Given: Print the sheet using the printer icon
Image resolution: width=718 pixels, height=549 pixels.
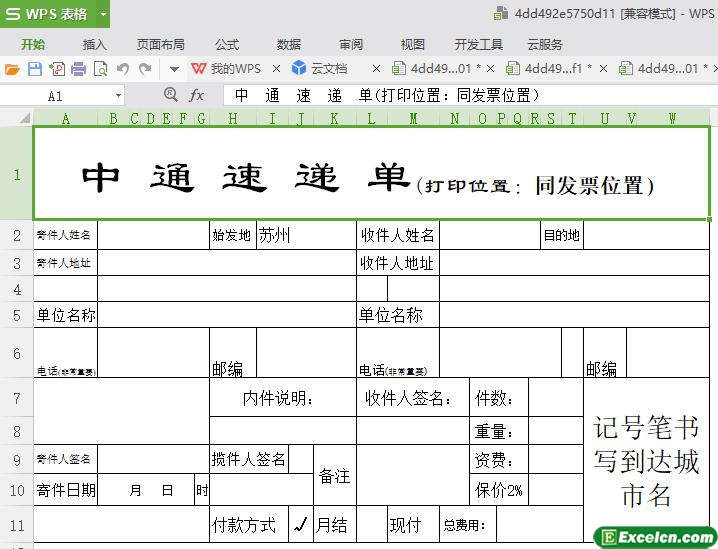Looking at the screenshot, I should pyautogui.click(x=78, y=69).
